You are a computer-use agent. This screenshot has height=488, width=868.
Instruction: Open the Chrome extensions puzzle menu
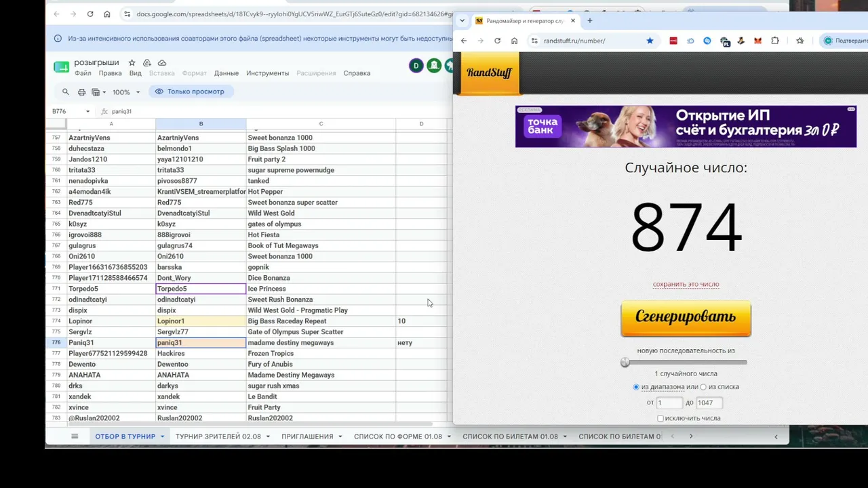pyautogui.click(x=775, y=41)
